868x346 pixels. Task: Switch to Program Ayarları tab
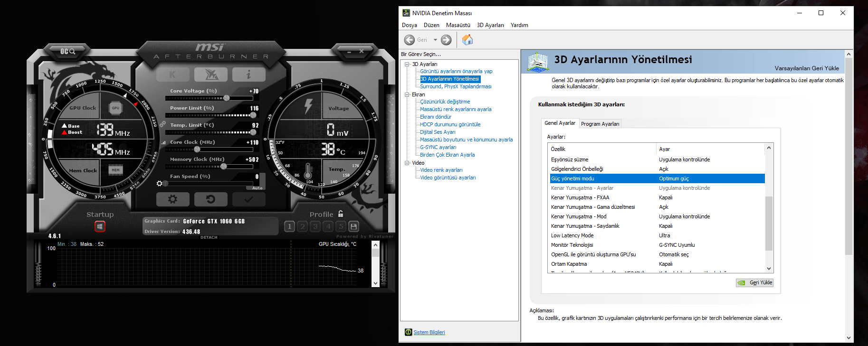(600, 124)
